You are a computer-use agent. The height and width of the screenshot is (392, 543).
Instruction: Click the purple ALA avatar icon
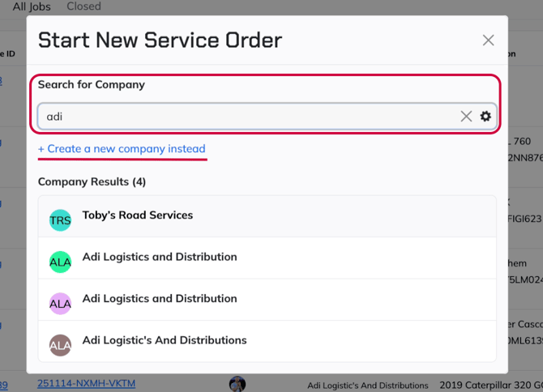(x=60, y=304)
